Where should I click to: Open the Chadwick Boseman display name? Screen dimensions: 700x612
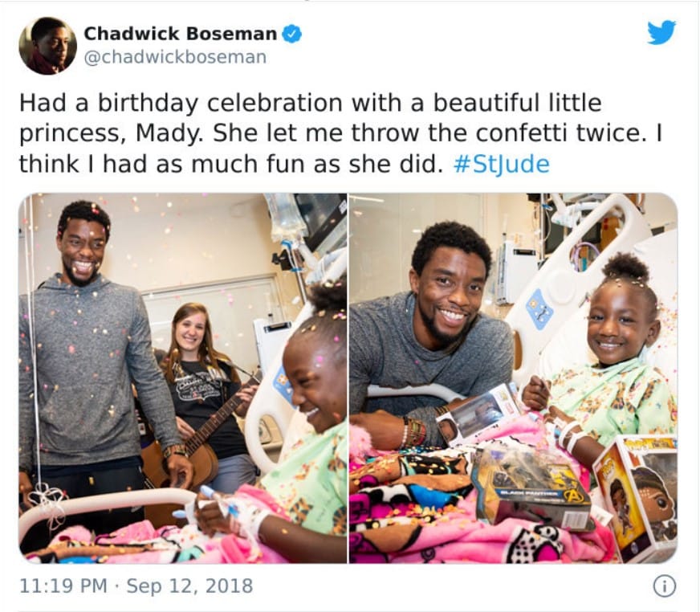[181, 34]
